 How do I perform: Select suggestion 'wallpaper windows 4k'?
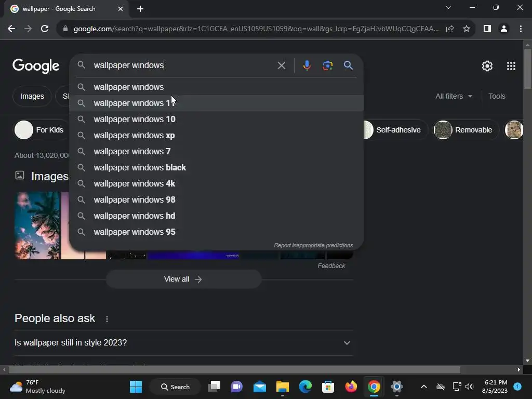pyautogui.click(x=216, y=183)
